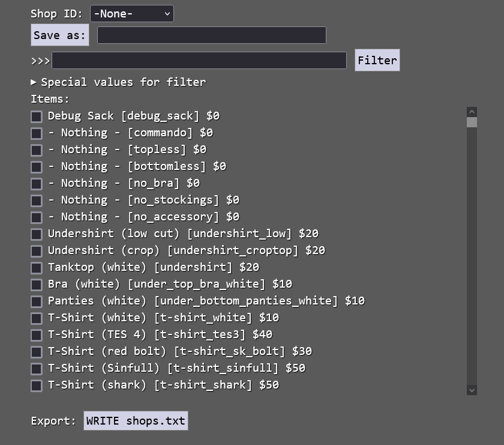Click the scrollbar down arrow

[472, 390]
